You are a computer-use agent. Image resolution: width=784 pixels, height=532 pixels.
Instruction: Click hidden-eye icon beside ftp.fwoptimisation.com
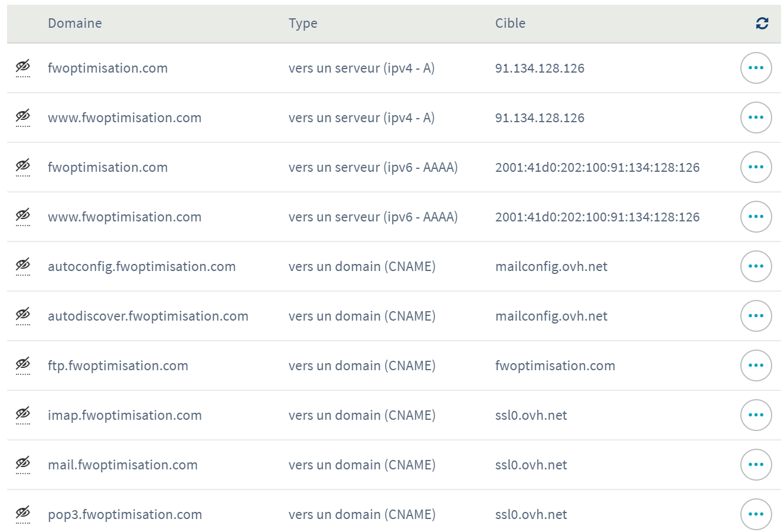click(x=23, y=364)
